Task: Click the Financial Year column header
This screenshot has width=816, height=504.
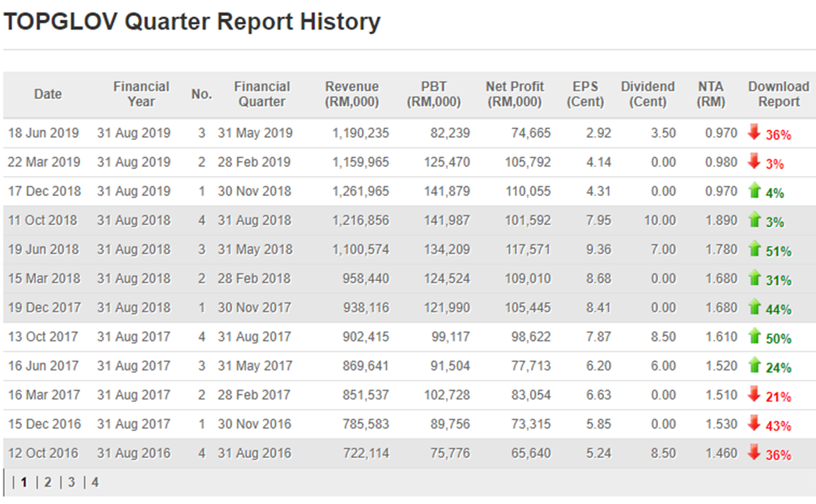Action: point(142,94)
